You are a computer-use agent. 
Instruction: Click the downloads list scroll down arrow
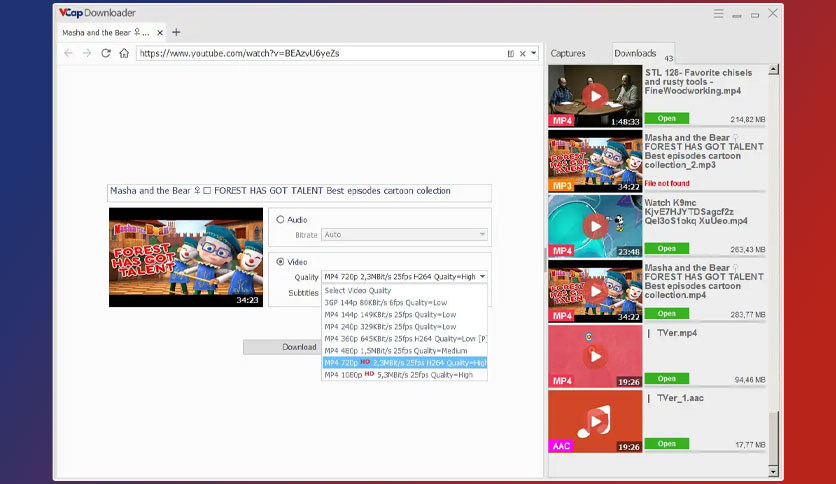pos(774,472)
